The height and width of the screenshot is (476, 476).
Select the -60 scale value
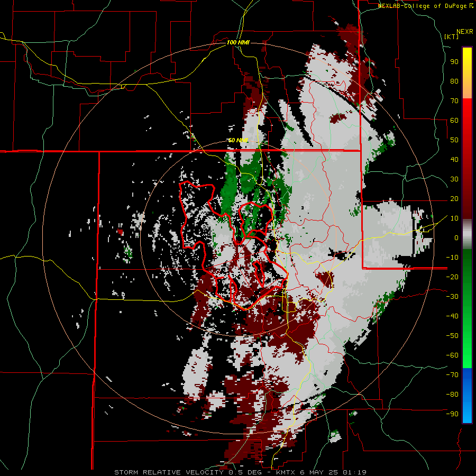(x=452, y=355)
